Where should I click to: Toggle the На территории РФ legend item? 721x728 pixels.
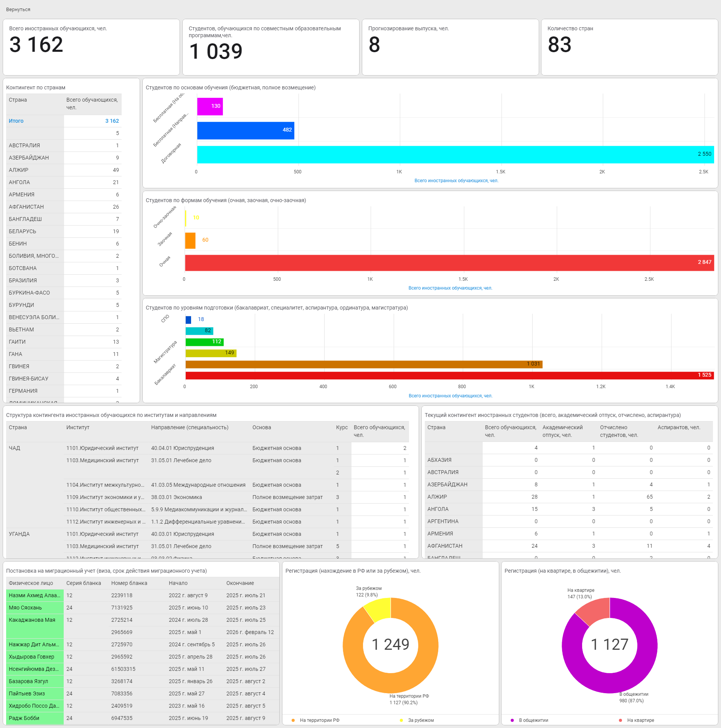[319, 720]
